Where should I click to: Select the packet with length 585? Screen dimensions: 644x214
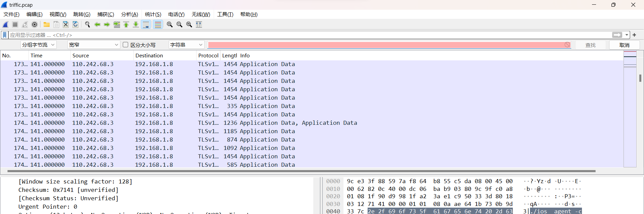(311, 165)
